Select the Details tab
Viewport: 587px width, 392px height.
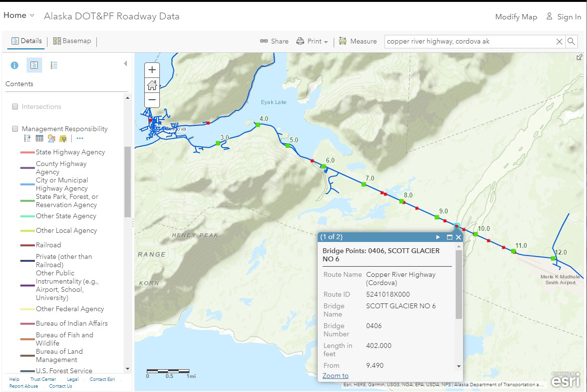27,41
